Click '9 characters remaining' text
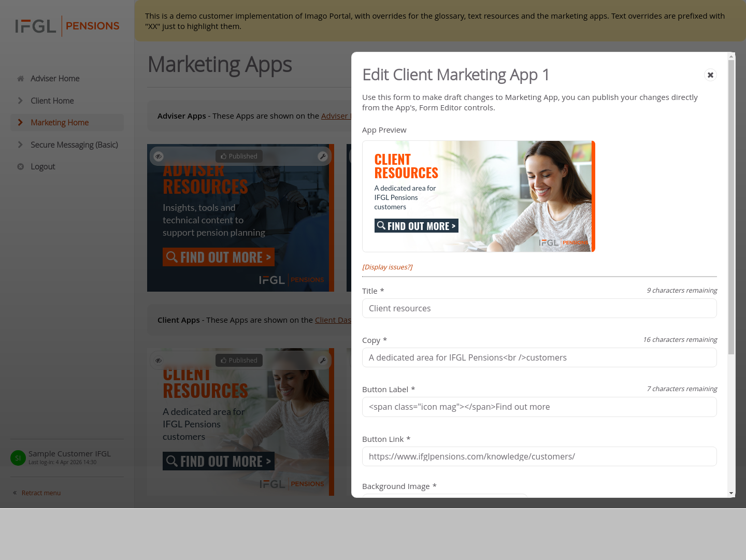The height and width of the screenshot is (560, 746). (x=682, y=291)
